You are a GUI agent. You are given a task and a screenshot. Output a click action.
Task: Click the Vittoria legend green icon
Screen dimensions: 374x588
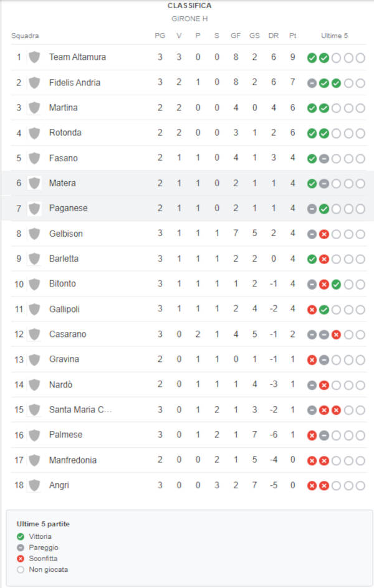point(21,537)
